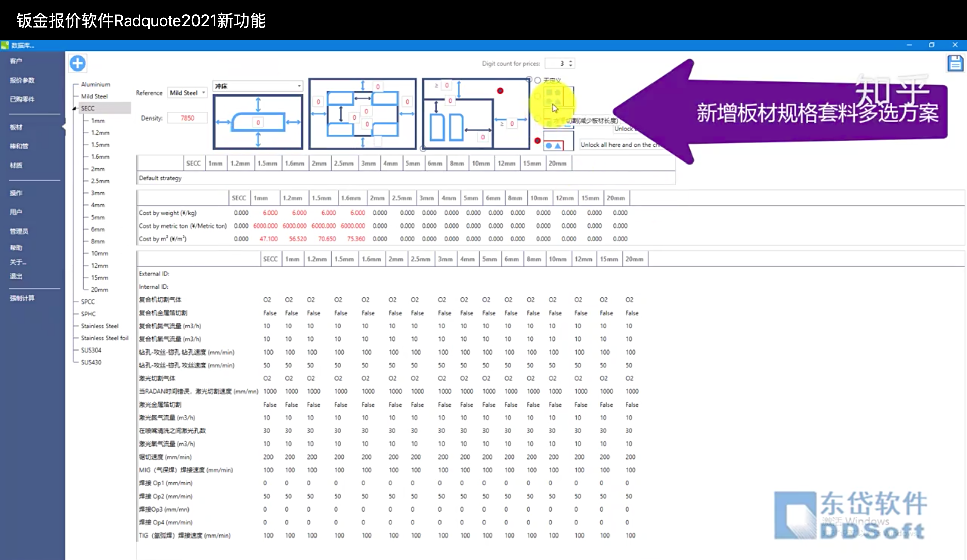This screenshot has height=560, width=967.
Task: Edit the Density field value 7850
Action: coord(187,118)
